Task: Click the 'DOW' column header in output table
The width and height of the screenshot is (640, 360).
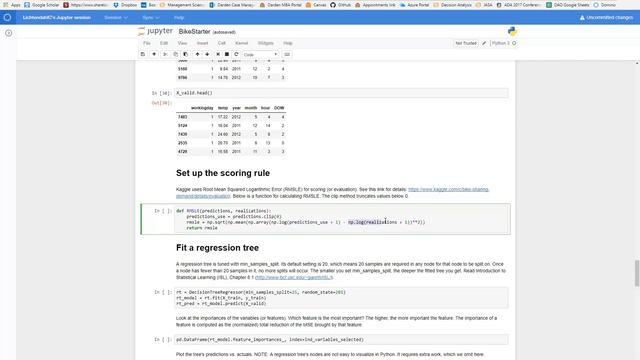Action: point(279,108)
